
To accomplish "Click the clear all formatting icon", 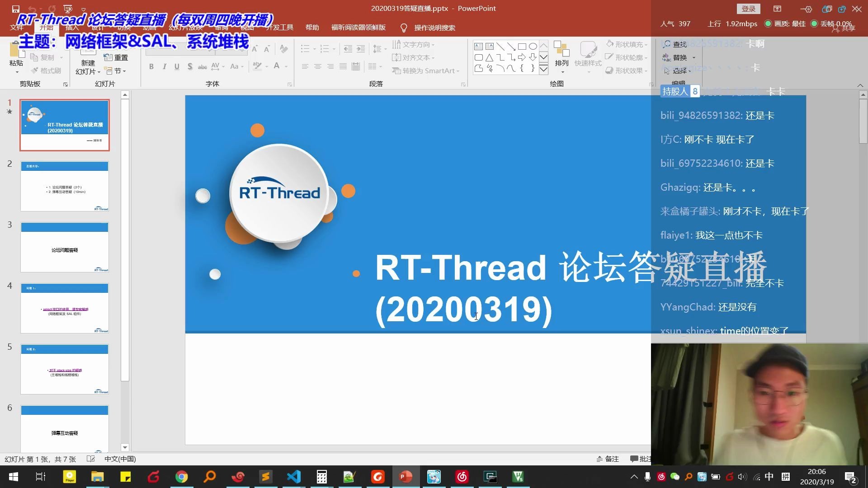I will point(284,48).
